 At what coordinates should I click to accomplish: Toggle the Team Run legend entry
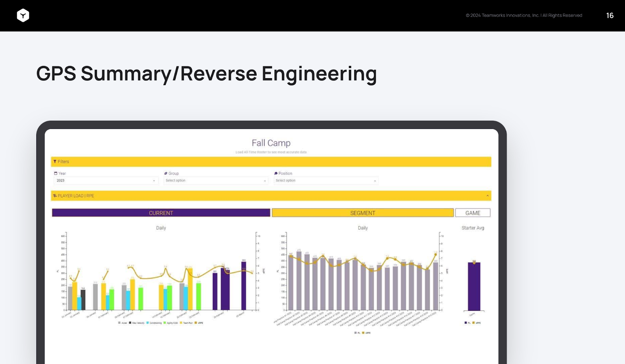pos(186,323)
